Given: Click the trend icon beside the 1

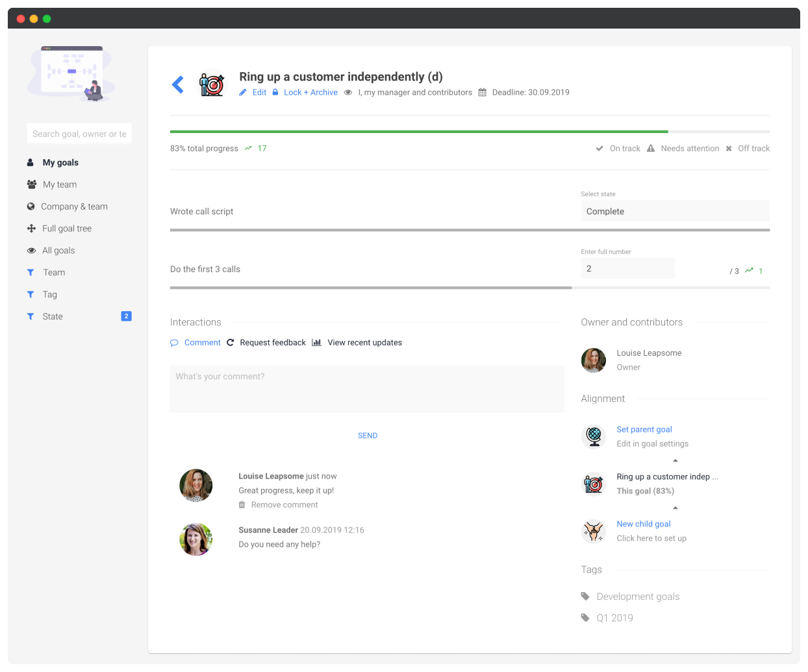Looking at the screenshot, I should [749, 270].
